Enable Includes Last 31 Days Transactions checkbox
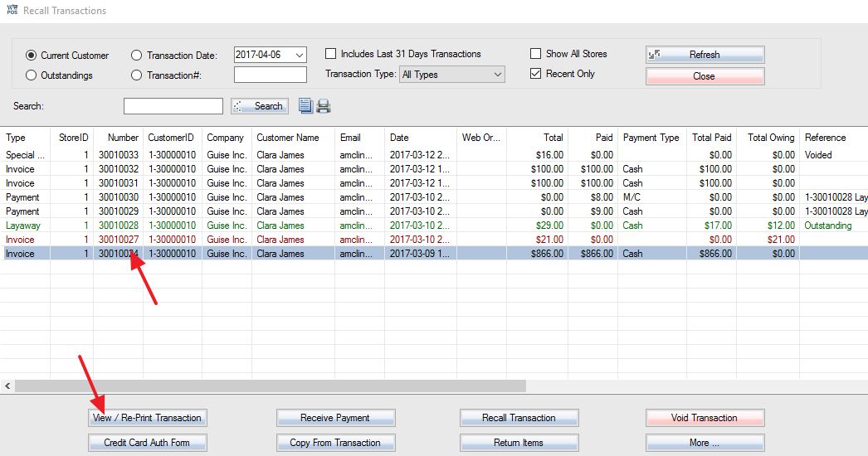Screen dimensions: 868x456 click(330, 54)
